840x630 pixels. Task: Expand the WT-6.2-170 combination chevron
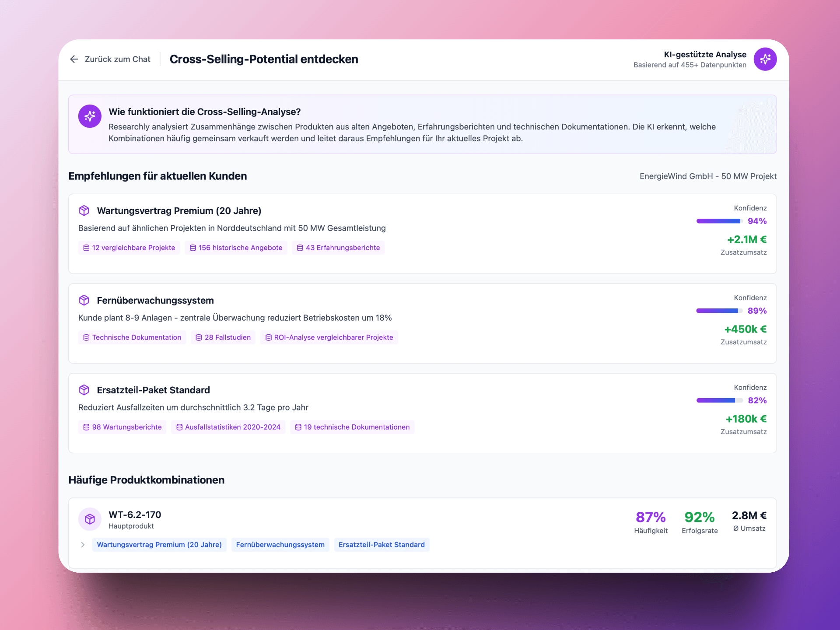83,545
